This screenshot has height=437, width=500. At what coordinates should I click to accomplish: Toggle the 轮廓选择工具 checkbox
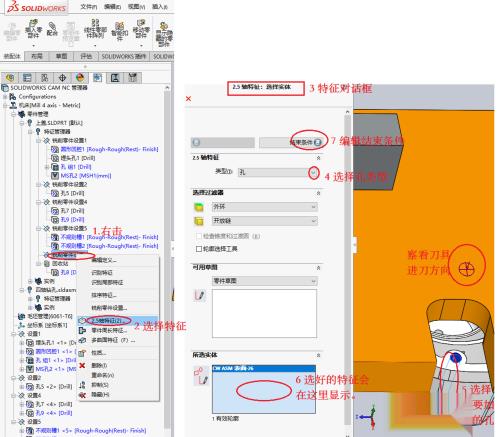(x=199, y=249)
